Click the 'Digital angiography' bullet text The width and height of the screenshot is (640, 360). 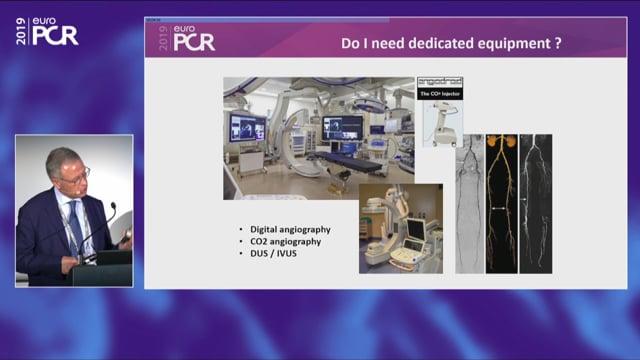click(290, 229)
